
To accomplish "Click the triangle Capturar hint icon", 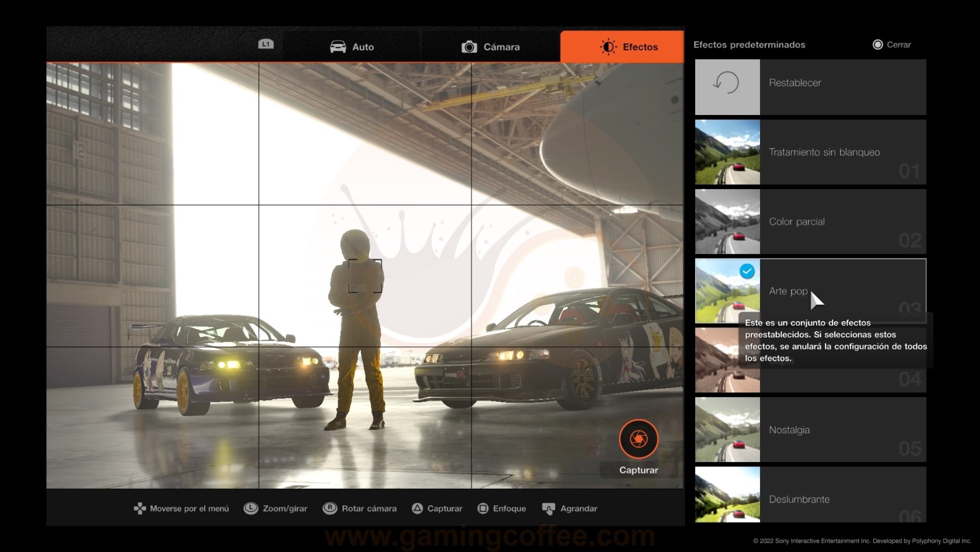I will point(417,508).
